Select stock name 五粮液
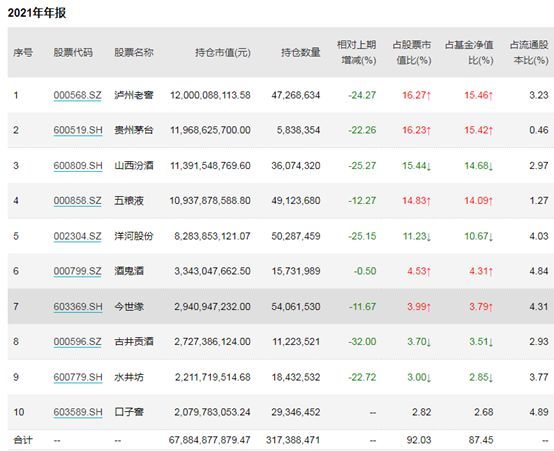This screenshot has height=451, width=554. click(129, 200)
